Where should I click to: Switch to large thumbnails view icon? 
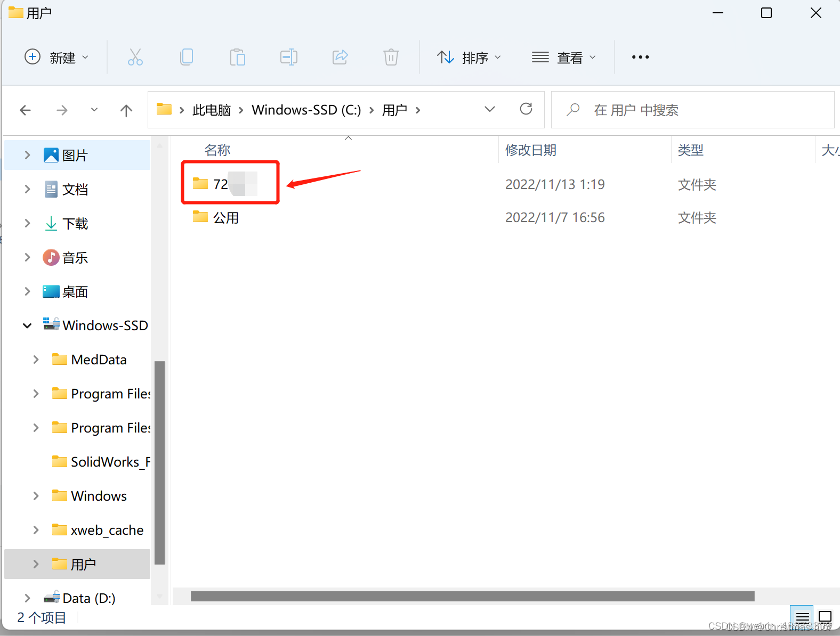(x=825, y=617)
